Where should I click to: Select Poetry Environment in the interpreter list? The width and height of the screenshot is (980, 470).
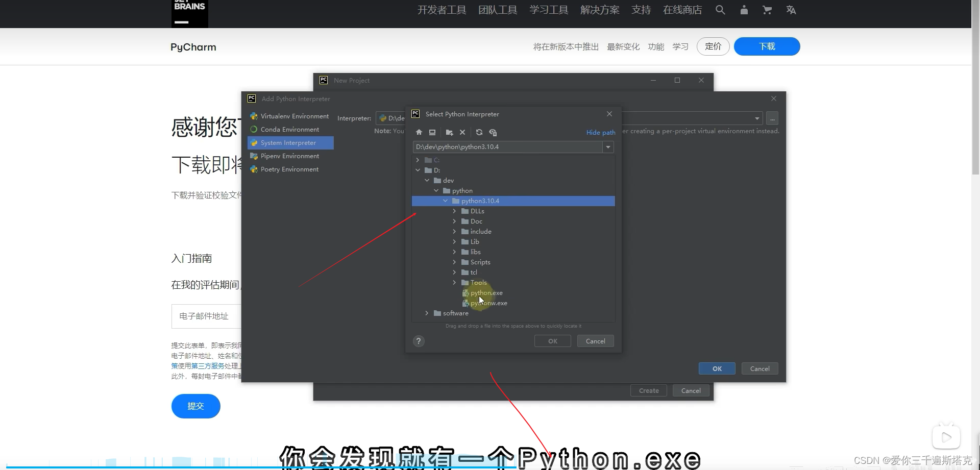[289, 169]
